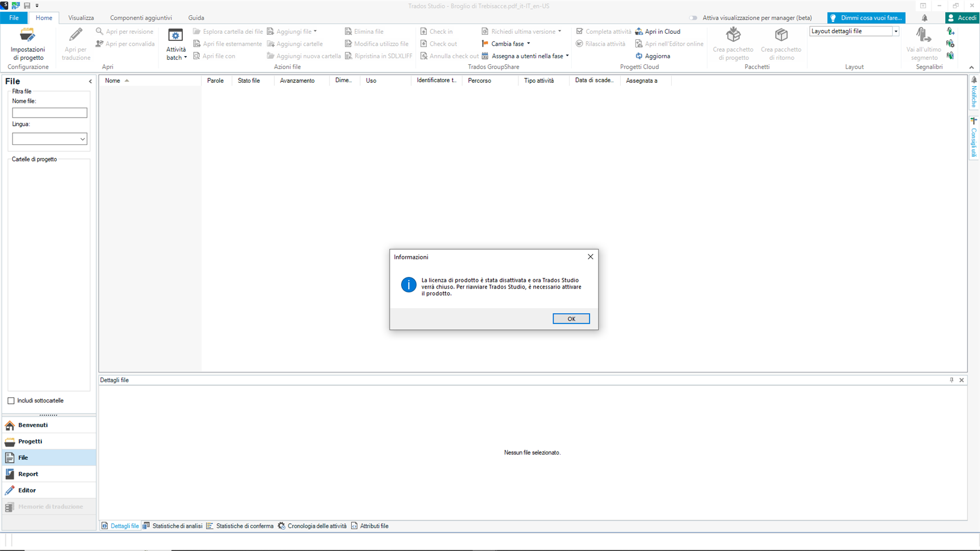This screenshot has width=980, height=551.
Task: Click Dimmi cosa vuoi fare search
Action: pos(866,18)
